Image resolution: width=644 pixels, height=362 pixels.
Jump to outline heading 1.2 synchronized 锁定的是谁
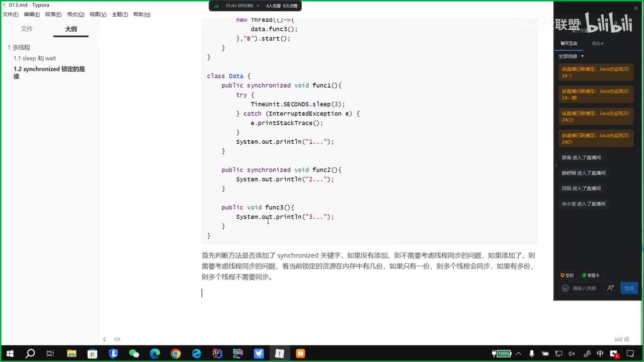tap(49, 72)
